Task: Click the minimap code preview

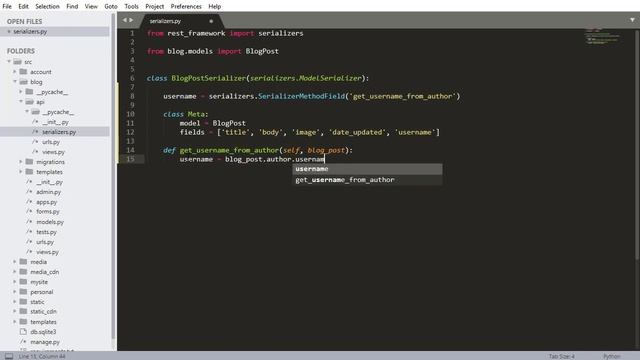Action: (x=603, y=36)
